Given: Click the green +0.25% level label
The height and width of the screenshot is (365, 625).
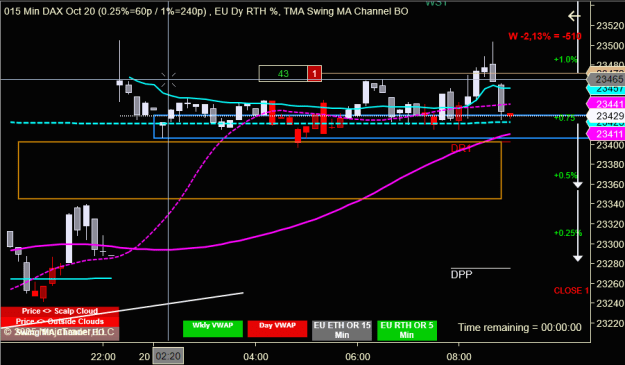Looking at the screenshot, I should pyautogui.click(x=568, y=233).
